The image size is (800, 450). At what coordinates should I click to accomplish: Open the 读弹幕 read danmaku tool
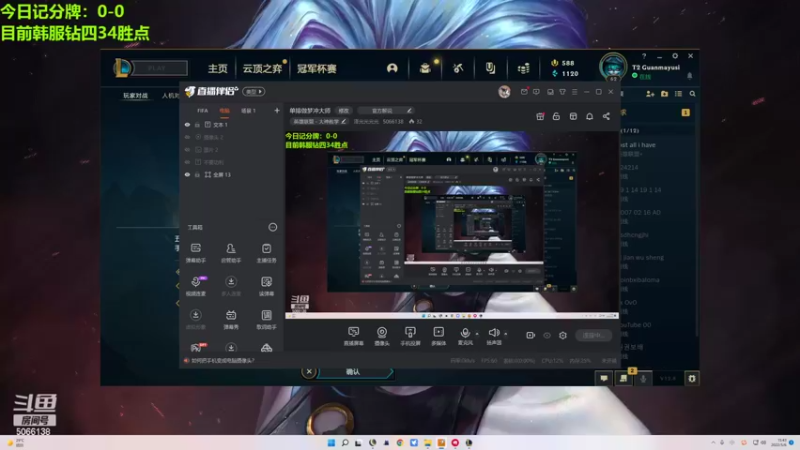tap(266, 286)
